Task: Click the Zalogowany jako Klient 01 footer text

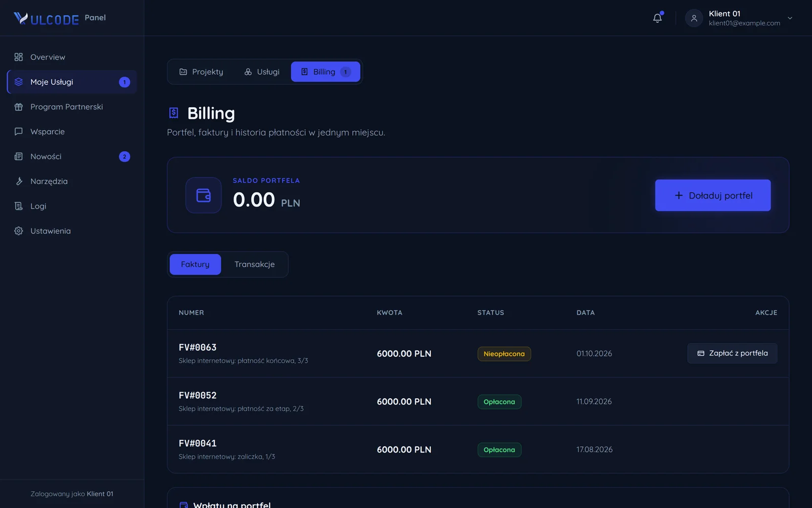Action: (x=72, y=494)
